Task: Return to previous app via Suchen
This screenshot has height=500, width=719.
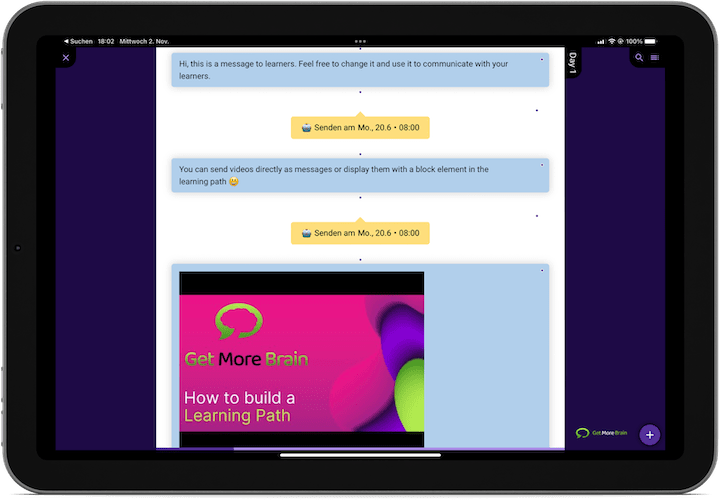Action: click(78, 41)
